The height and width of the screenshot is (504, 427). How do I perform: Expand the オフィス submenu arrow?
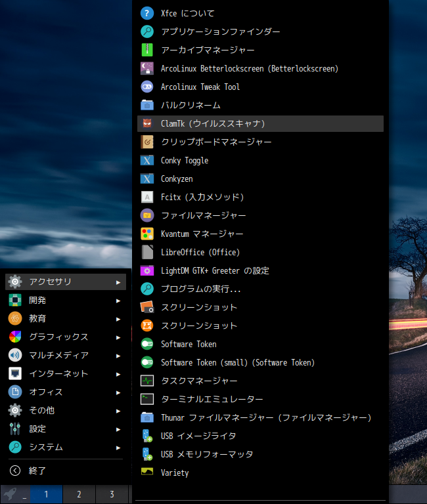118,392
